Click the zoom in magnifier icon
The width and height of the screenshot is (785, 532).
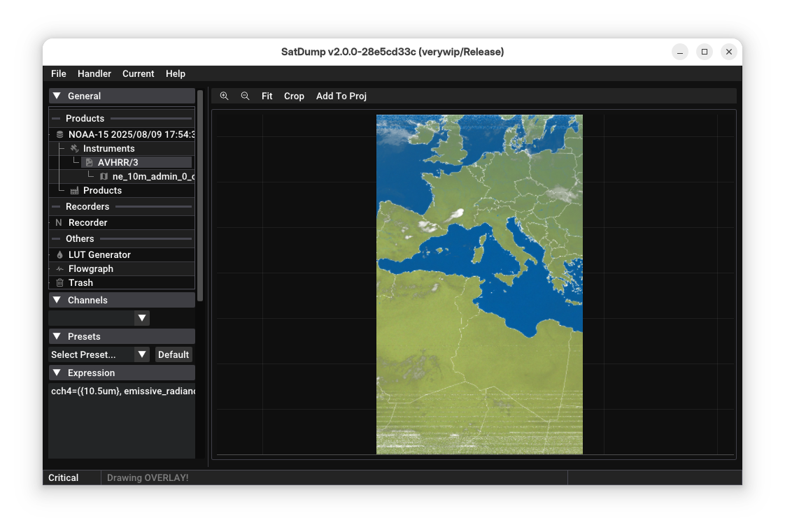click(224, 96)
